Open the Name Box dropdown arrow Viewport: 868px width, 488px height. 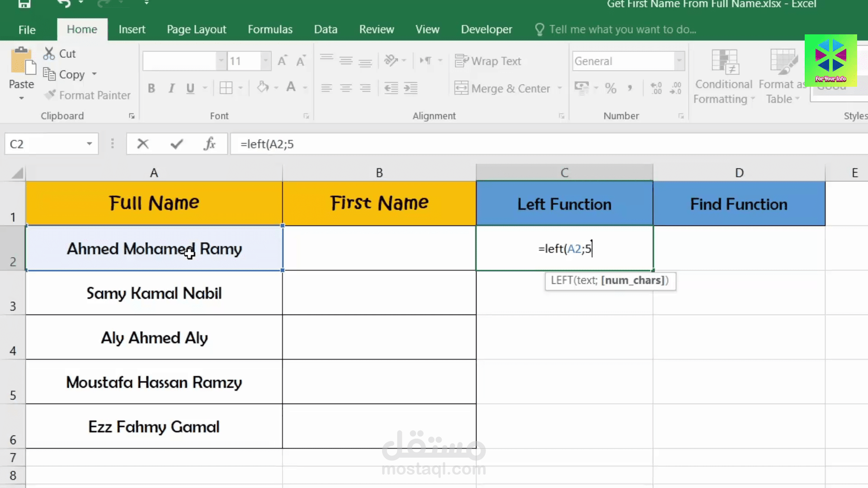point(89,144)
